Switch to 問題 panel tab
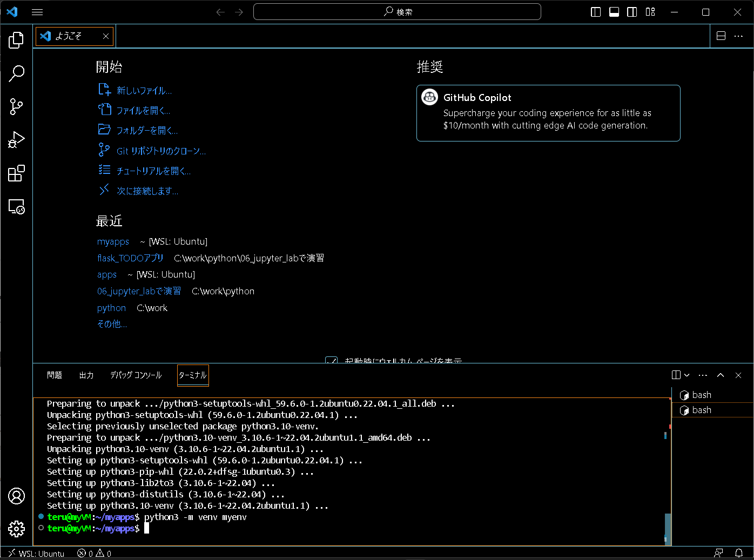754x560 pixels. point(55,375)
